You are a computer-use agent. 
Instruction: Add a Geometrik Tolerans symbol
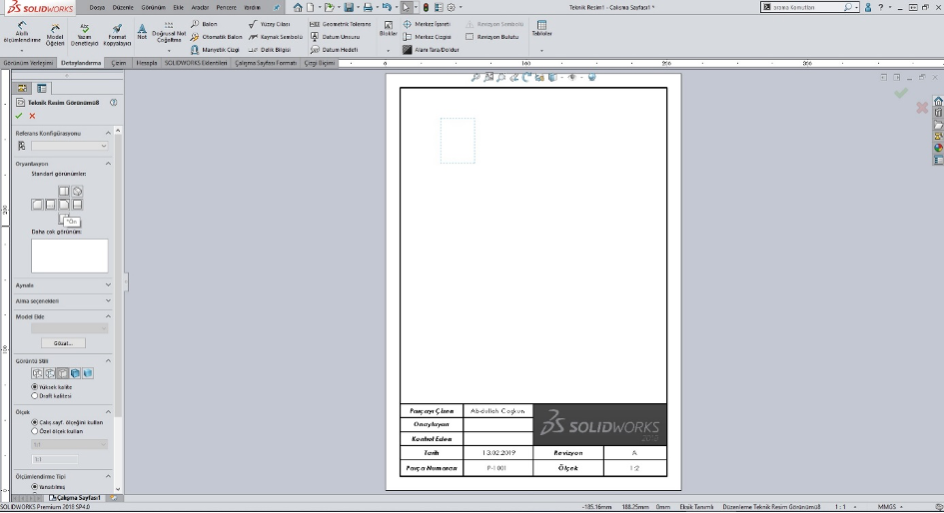pyautogui.click(x=340, y=24)
